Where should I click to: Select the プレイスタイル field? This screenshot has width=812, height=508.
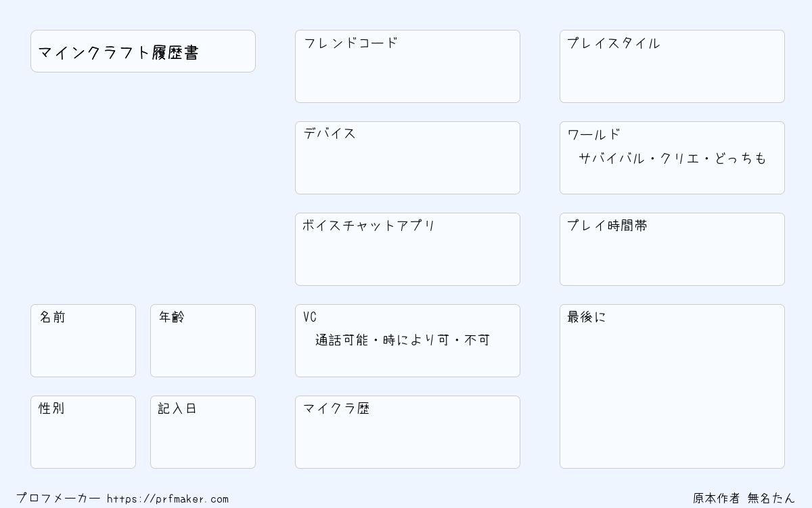tap(672, 66)
